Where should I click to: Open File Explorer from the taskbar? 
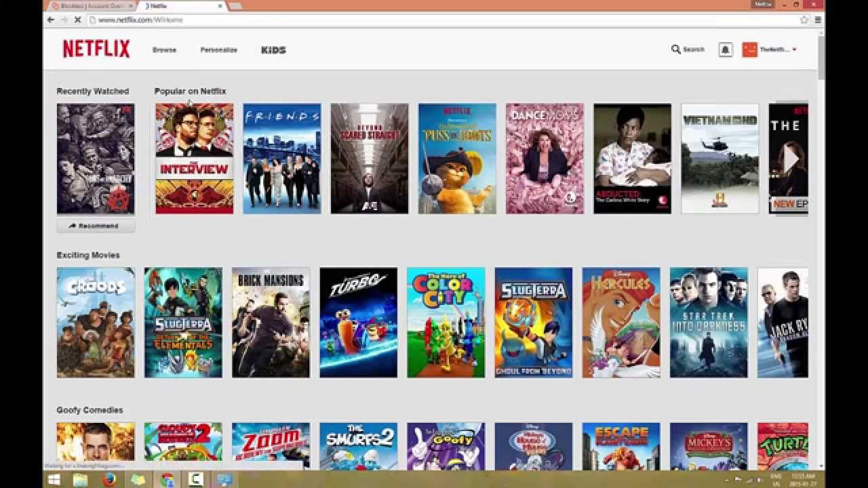click(80, 479)
